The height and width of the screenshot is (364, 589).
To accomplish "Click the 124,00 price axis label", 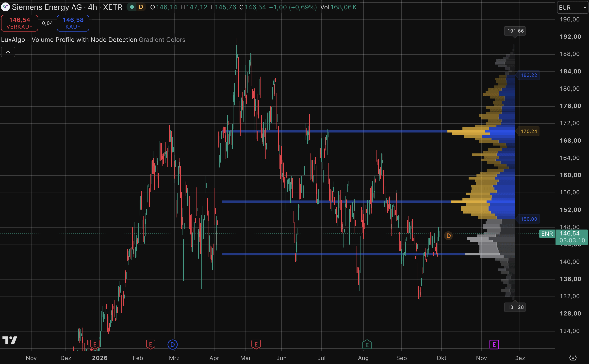I will 570,331.
